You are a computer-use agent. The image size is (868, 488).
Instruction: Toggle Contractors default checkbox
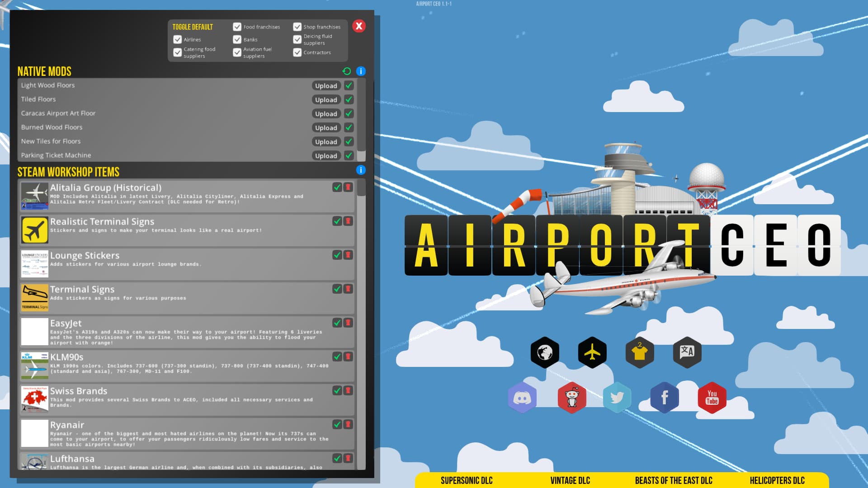pos(297,52)
